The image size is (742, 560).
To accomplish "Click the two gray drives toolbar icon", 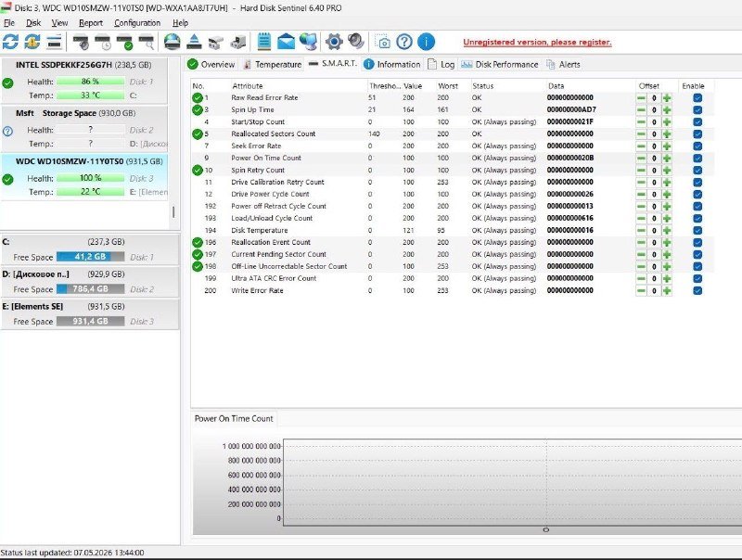I will pyautogui.click(x=216, y=42).
